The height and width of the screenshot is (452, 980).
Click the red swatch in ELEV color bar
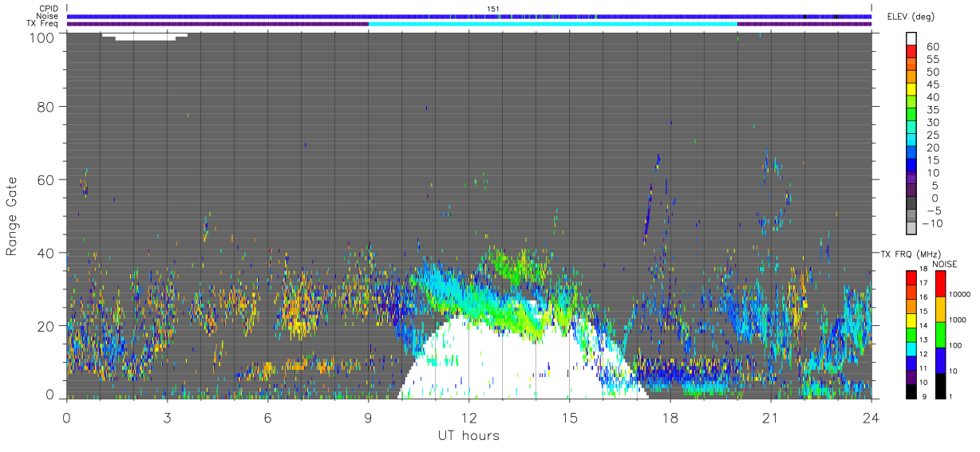(911, 52)
